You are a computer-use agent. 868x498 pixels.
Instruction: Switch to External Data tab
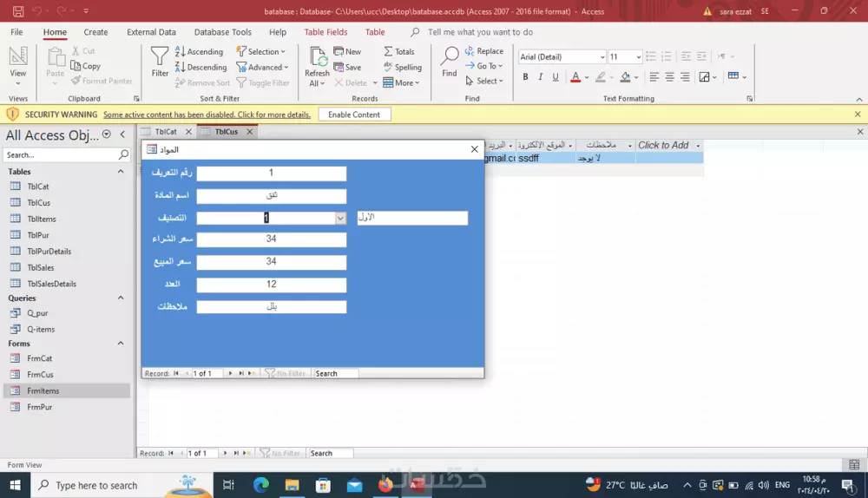click(151, 32)
